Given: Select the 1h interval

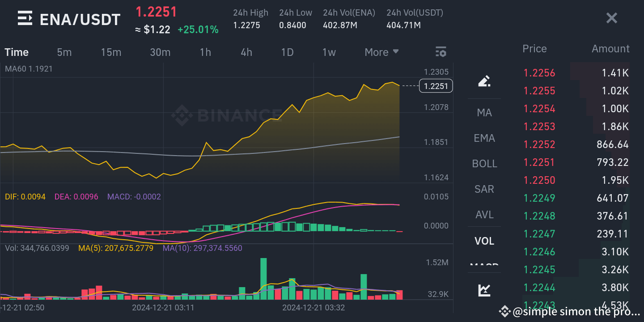Looking at the screenshot, I should pos(205,52).
